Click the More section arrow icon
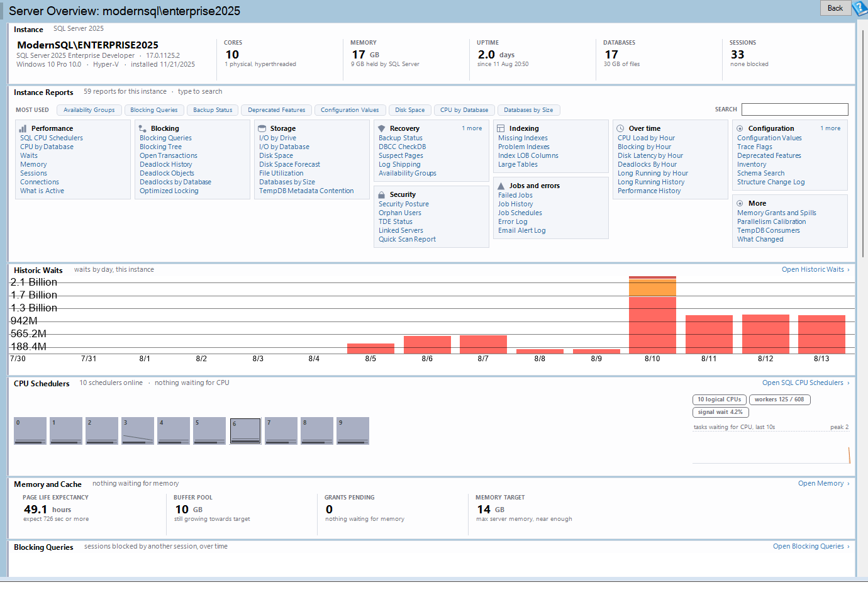This screenshot has width=868, height=614. (x=740, y=203)
